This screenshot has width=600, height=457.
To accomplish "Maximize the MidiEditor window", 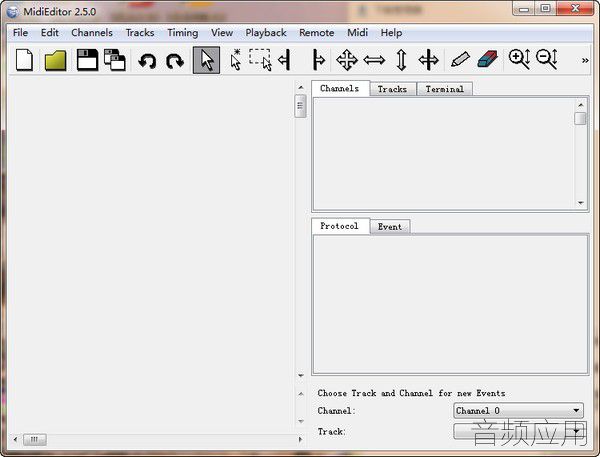I will tap(546, 8).
